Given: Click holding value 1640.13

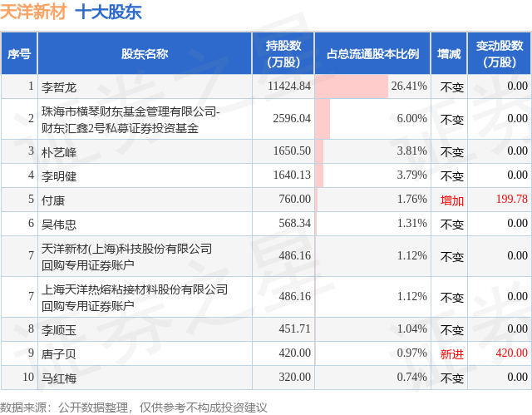Looking at the screenshot, I should 292,175.
